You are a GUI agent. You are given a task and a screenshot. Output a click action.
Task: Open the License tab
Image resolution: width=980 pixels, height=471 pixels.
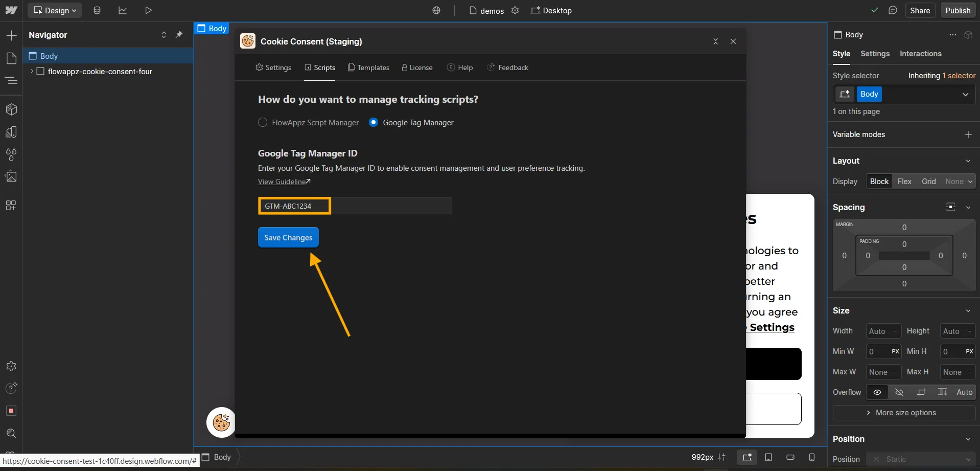(x=417, y=68)
